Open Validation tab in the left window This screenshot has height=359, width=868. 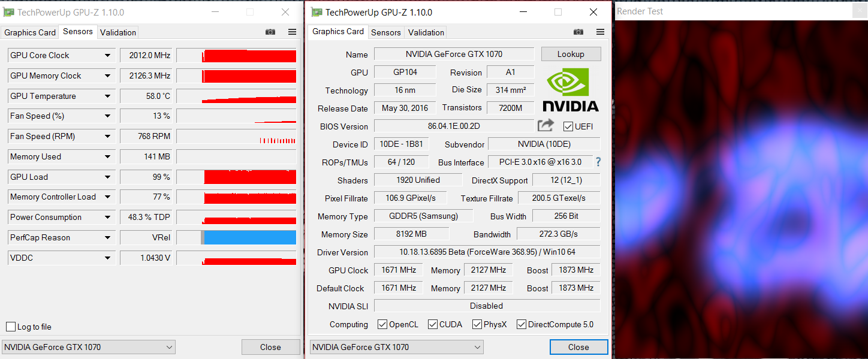118,32
